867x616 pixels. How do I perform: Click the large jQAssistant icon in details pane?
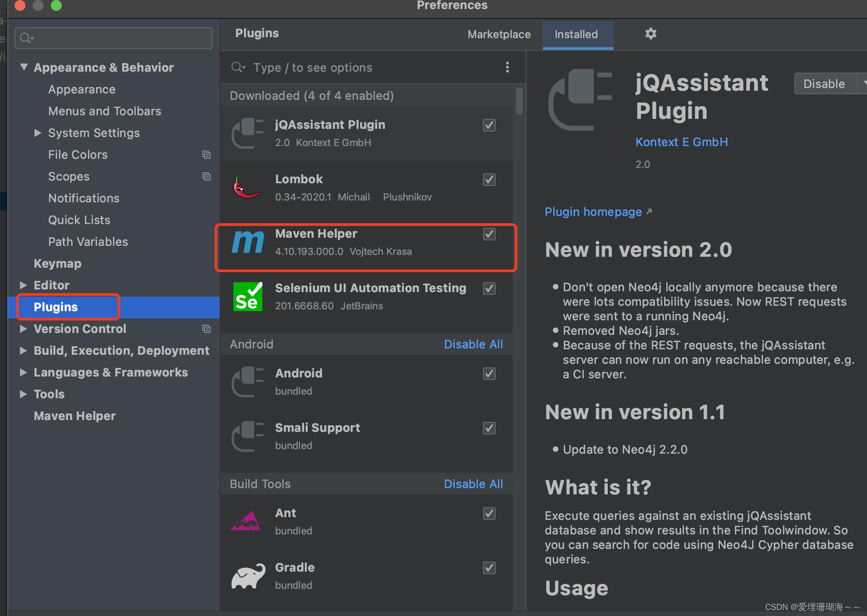coord(580,100)
